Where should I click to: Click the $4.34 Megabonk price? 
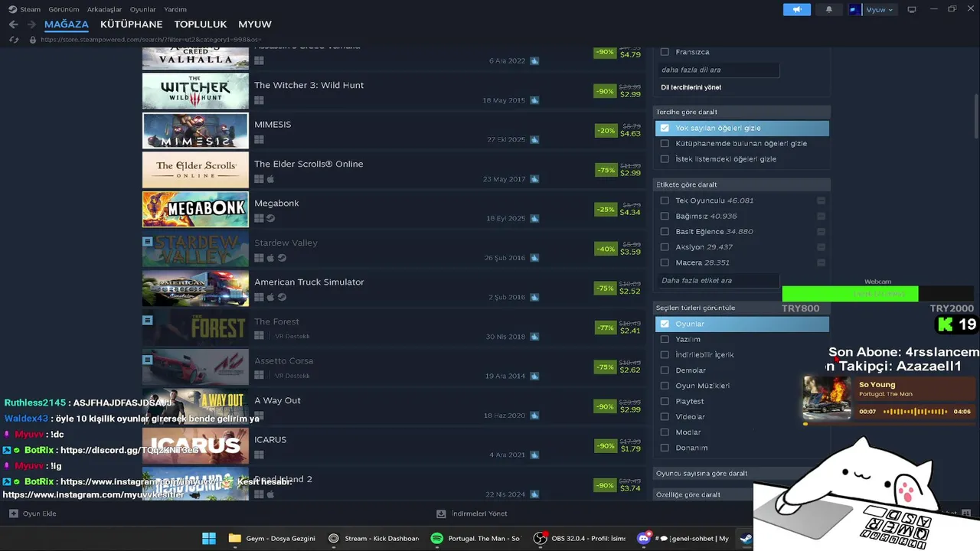click(630, 212)
